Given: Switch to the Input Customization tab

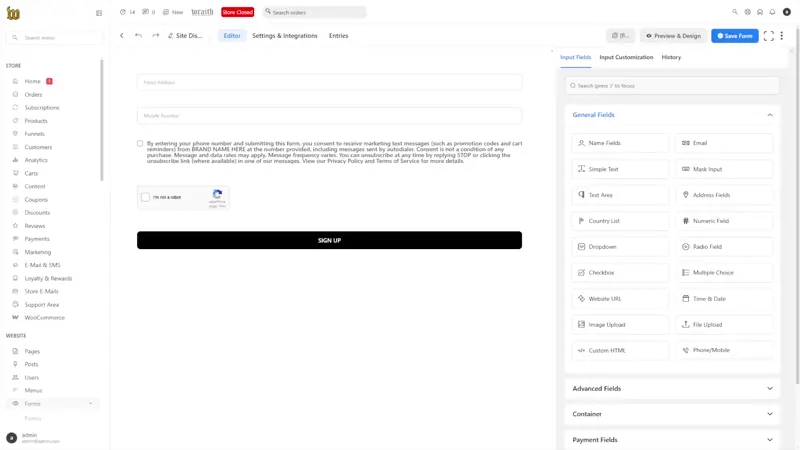Looking at the screenshot, I should click(x=626, y=57).
